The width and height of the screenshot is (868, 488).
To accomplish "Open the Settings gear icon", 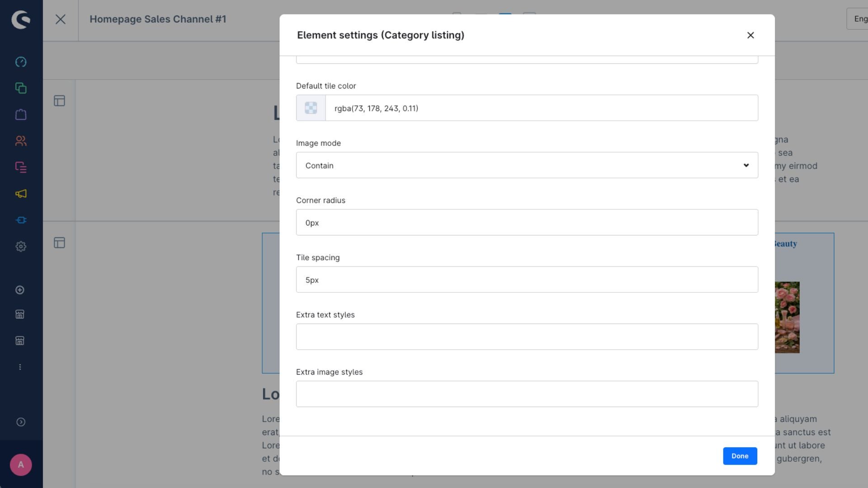I will click(x=21, y=247).
